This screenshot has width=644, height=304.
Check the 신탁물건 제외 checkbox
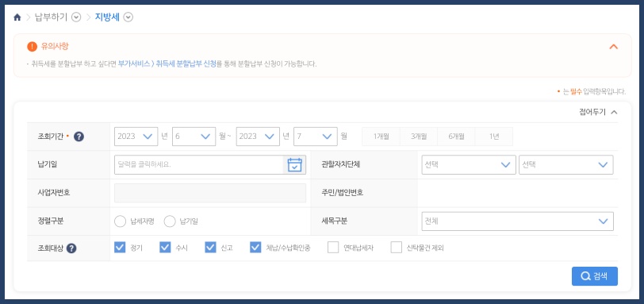pyautogui.click(x=397, y=248)
